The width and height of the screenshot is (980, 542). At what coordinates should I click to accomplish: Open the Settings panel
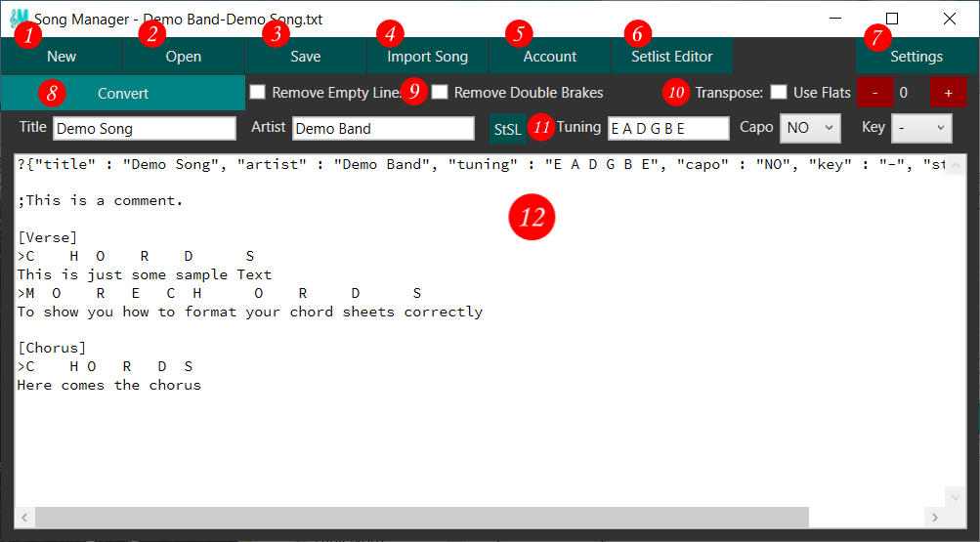916,57
